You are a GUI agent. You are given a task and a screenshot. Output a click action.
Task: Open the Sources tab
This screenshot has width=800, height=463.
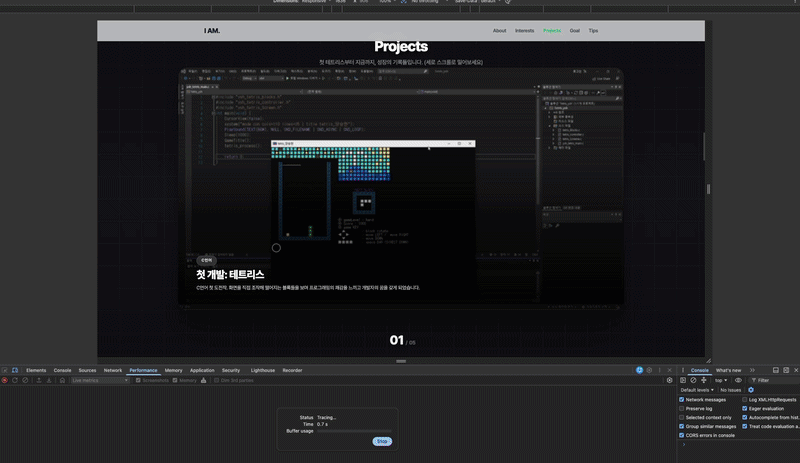(x=87, y=370)
